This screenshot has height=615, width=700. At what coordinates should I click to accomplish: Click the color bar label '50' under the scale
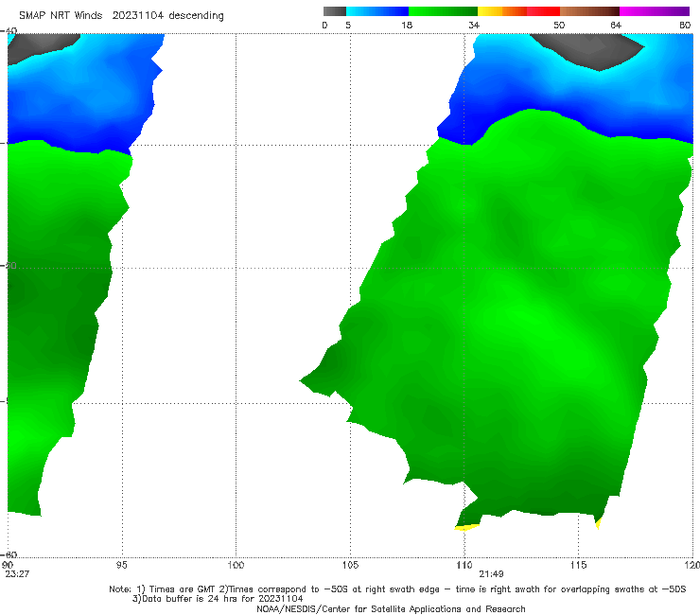coord(559,26)
